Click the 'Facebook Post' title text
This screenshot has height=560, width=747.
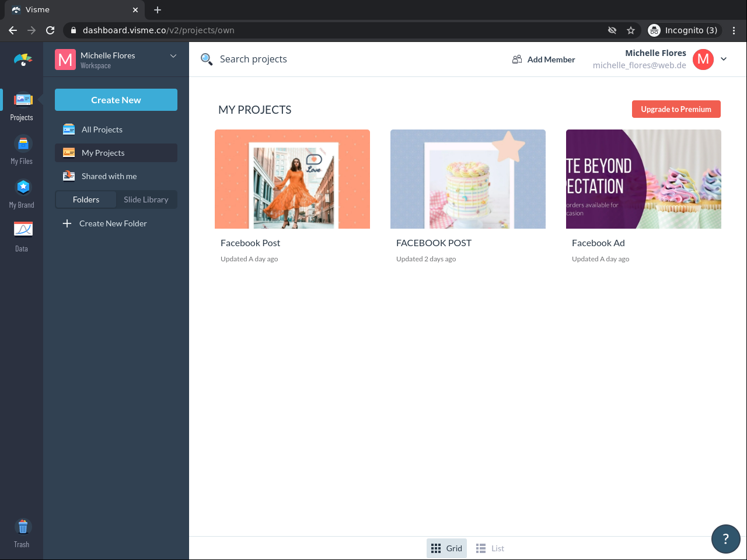250,243
